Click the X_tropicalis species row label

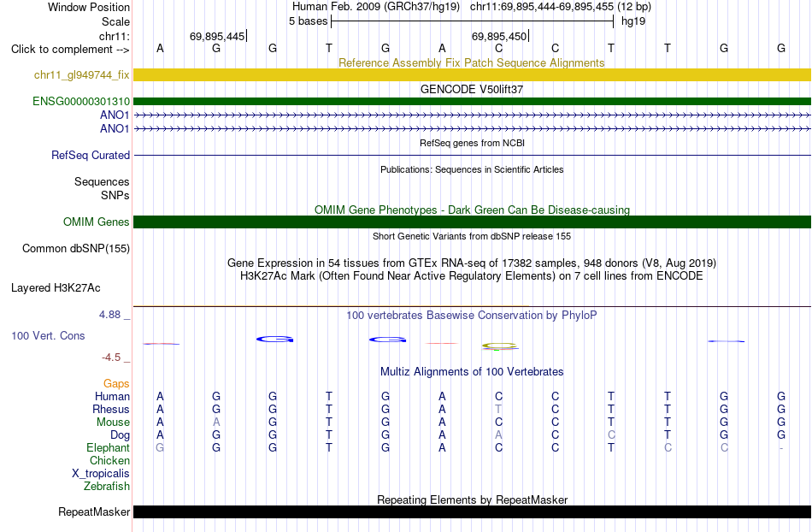(101, 474)
